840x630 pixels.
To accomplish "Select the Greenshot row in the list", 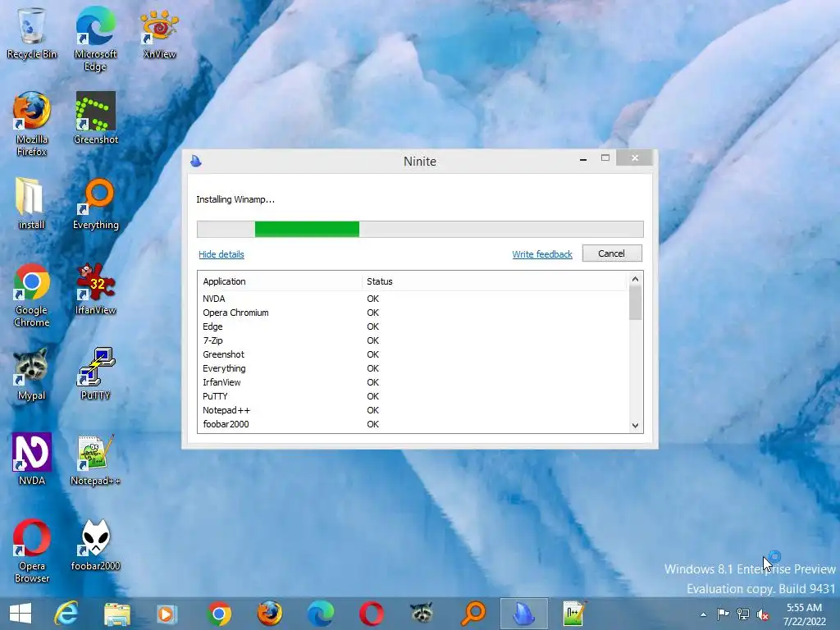I will [413, 354].
